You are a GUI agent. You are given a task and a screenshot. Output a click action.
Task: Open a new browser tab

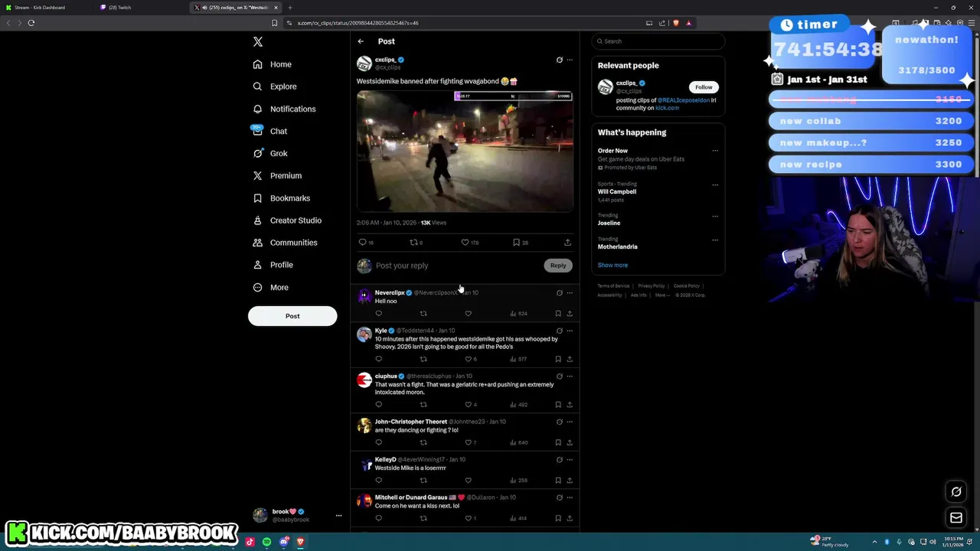point(289,8)
